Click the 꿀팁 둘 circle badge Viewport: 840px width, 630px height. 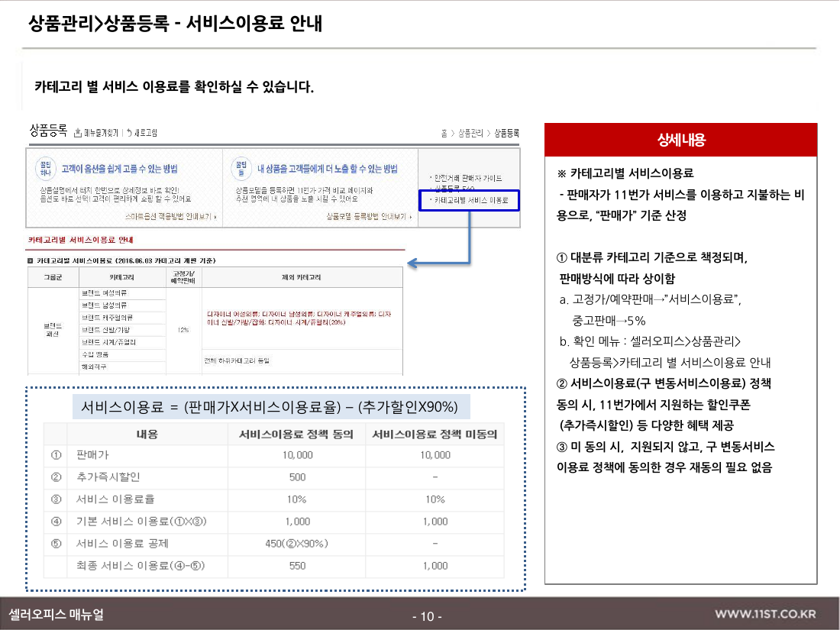(x=241, y=169)
